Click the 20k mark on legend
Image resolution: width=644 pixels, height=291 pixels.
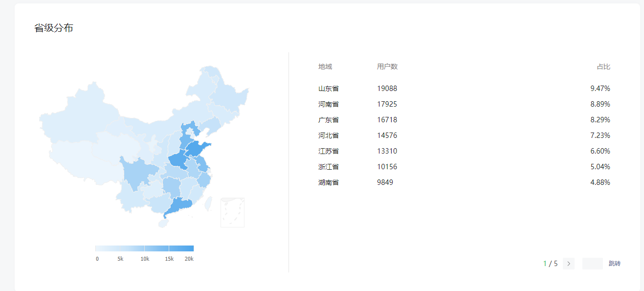click(x=189, y=259)
